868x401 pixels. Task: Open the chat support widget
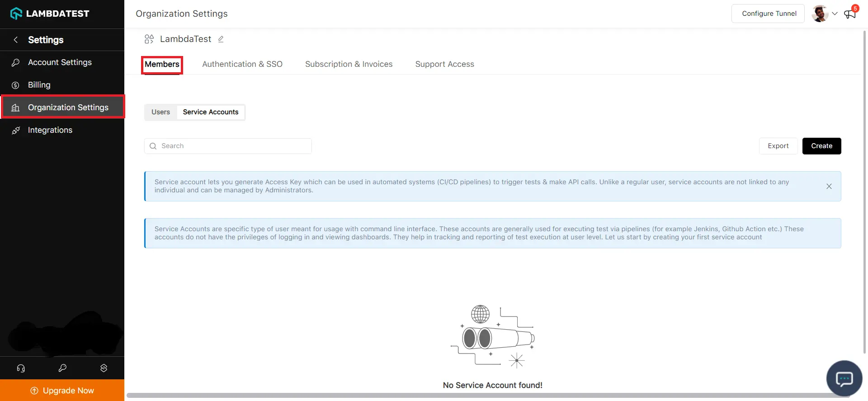click(844, 378)
